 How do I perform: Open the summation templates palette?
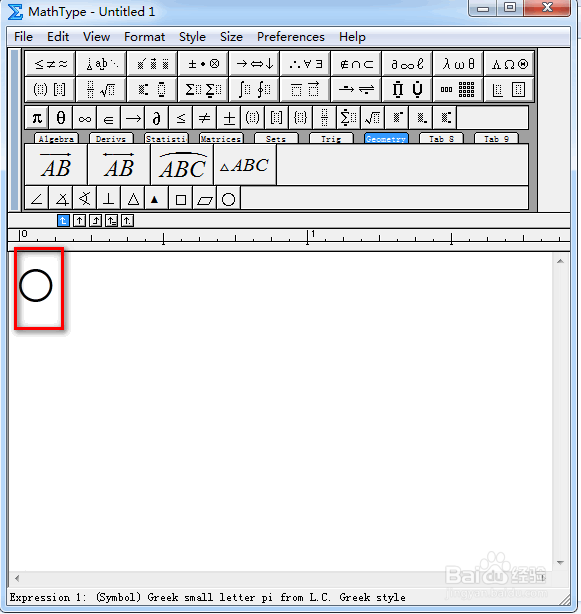(203, 89)
